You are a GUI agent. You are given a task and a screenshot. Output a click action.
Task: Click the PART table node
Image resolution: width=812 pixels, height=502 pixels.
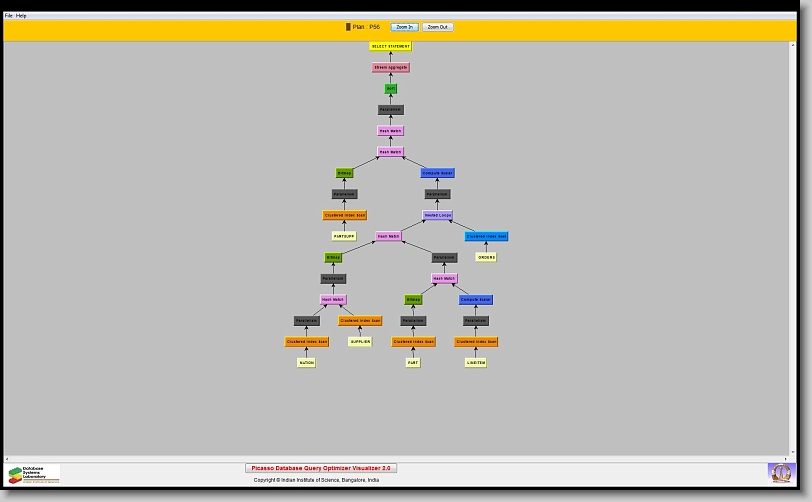pyautogui.click(x=413, y=363)
